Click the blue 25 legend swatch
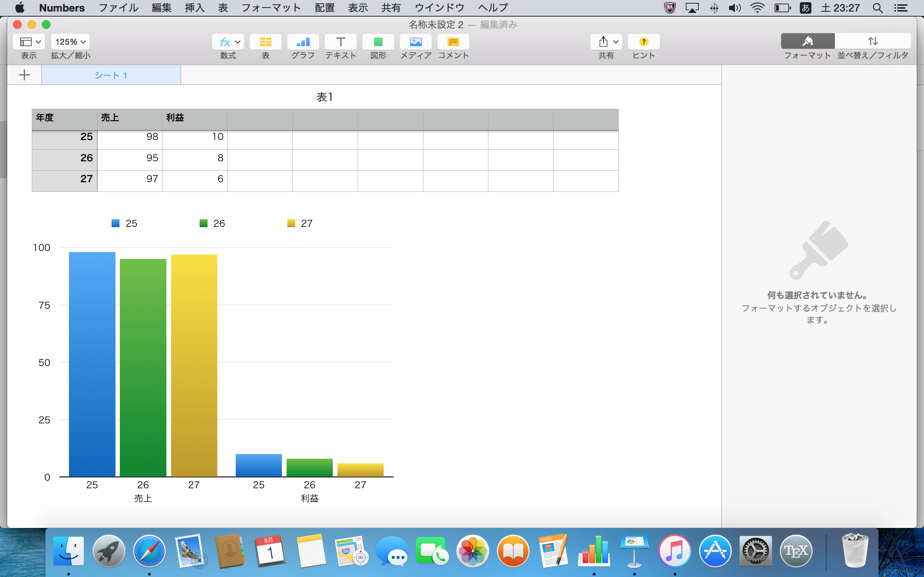Screen dimensions: 924x577 (115, 223)
